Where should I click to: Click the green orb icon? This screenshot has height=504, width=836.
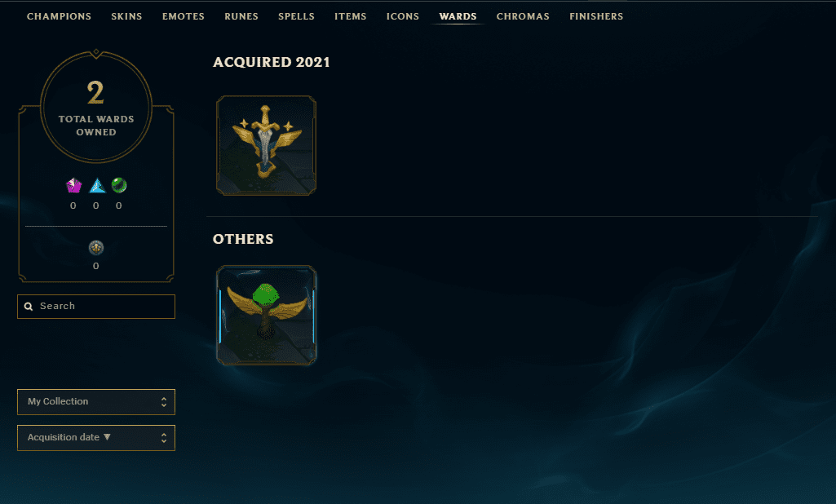119,185
